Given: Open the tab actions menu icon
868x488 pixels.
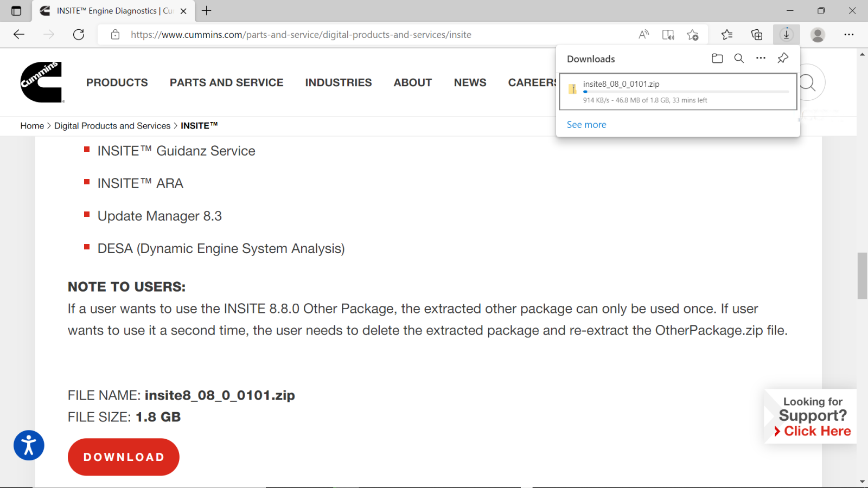Looking at the screenshot, I should coord(16,11).
